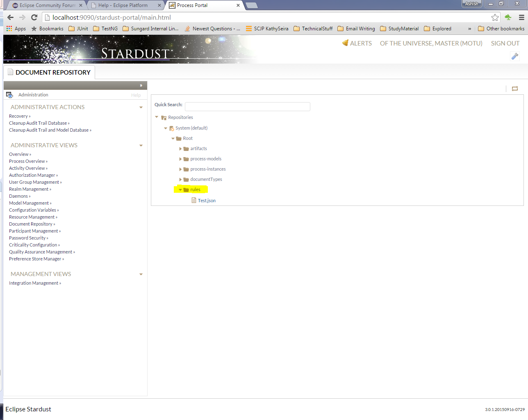
Task: Expand the process-instances folder
Action: 180,169
